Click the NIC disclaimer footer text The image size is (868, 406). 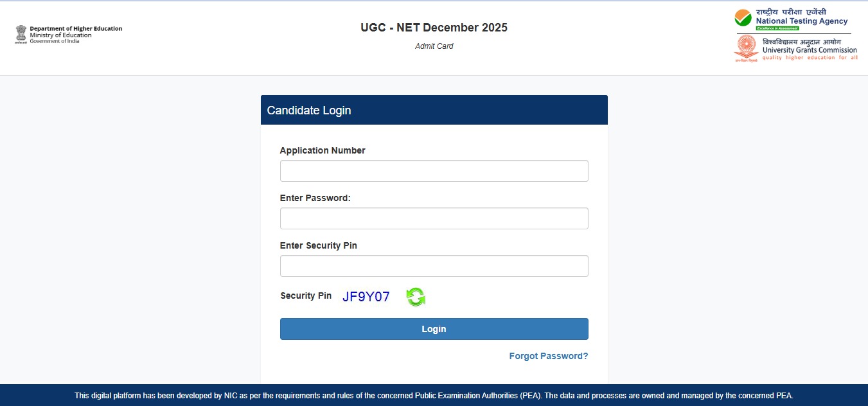coord(434,395)
